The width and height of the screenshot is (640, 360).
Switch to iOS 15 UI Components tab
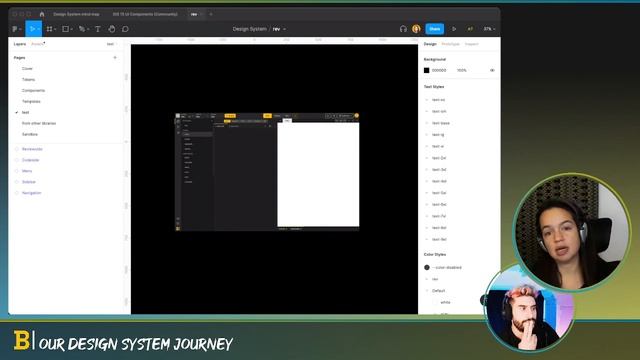point(145,14)
